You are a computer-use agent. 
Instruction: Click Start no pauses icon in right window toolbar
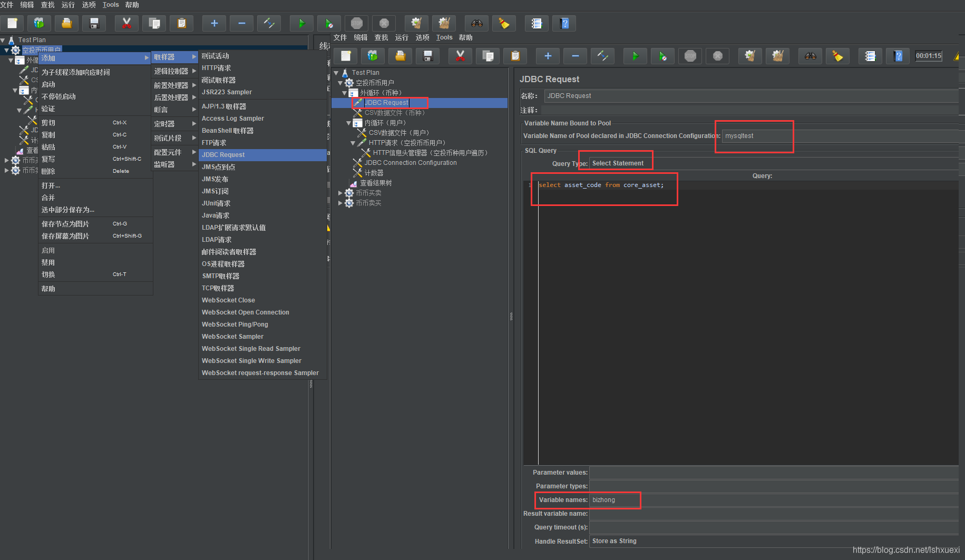click(663, 56)
